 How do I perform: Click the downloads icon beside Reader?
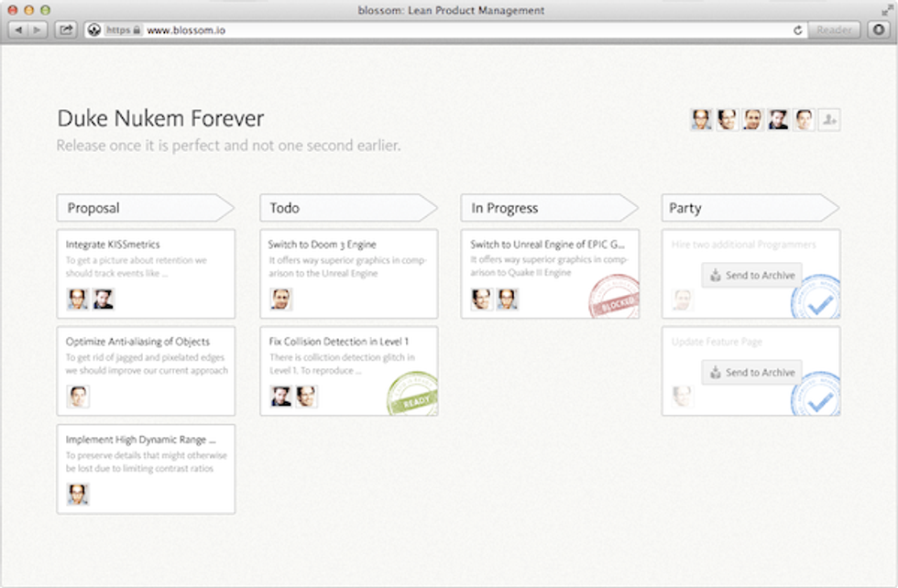click(879, 30)
